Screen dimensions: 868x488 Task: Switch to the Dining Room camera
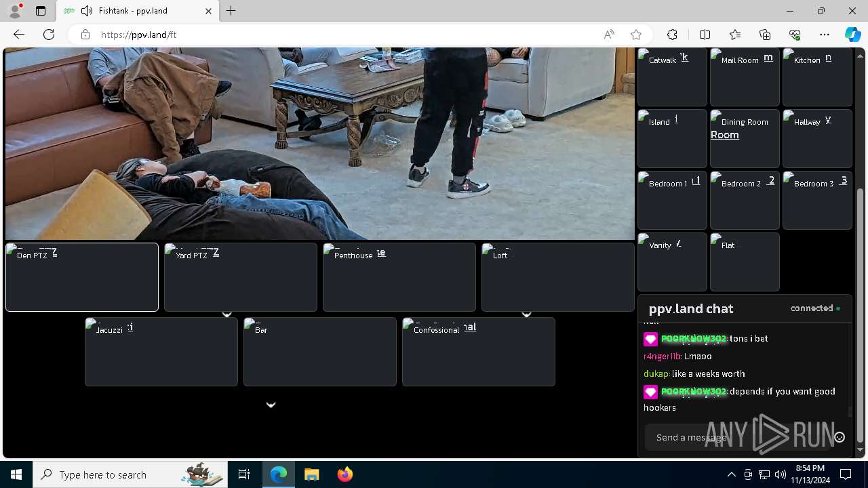coord(745,138)
